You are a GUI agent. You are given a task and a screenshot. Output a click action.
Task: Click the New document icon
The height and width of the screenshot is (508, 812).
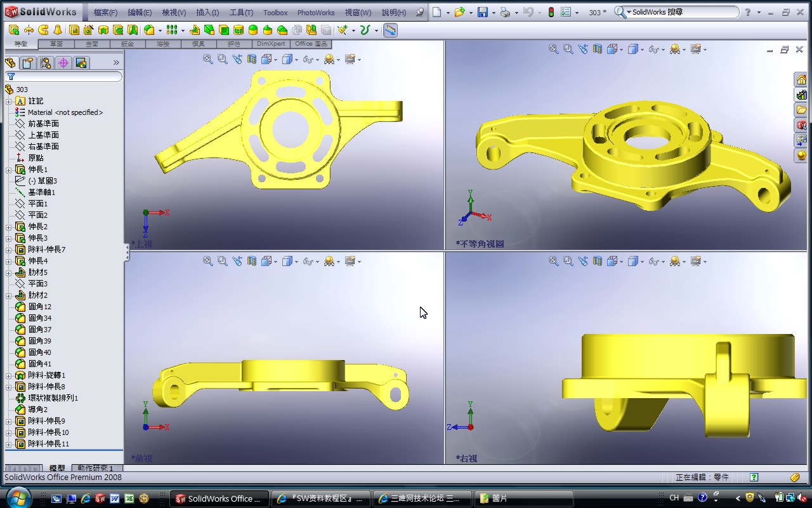coord(437,12)
